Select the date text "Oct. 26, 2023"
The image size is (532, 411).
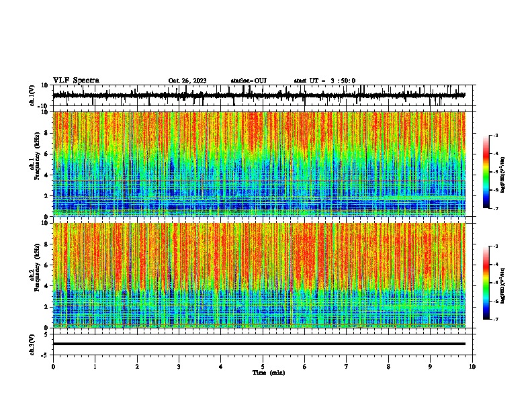coord(187,81)
